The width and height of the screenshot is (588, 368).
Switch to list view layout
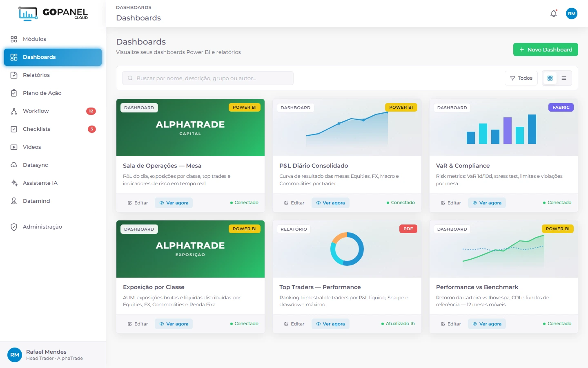pos(564,78)
